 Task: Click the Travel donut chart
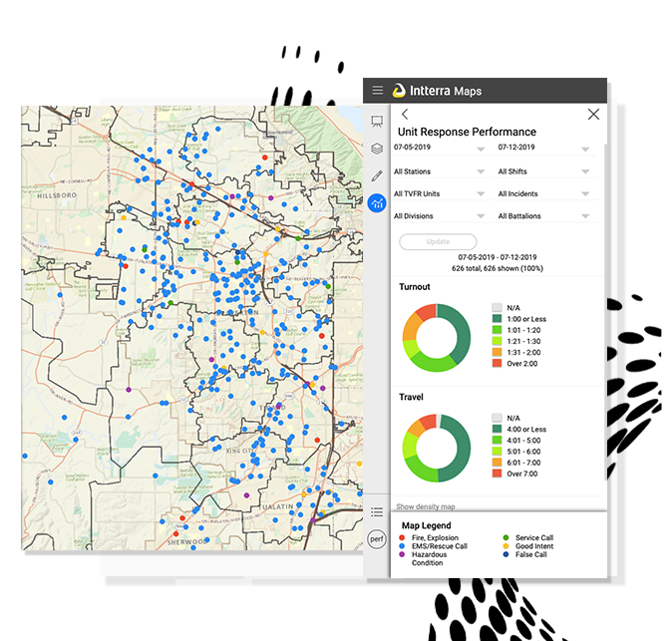(437, 448)
